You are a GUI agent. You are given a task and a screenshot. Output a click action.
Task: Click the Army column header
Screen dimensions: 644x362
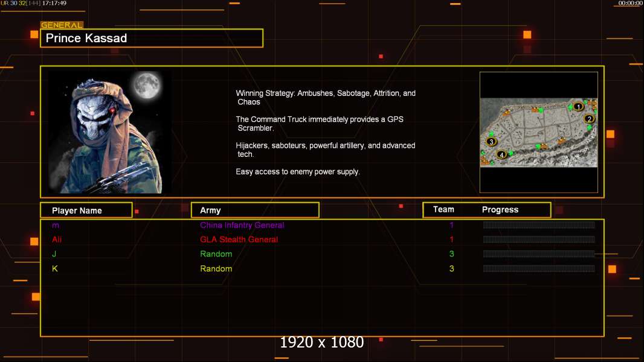pos(255,211)
